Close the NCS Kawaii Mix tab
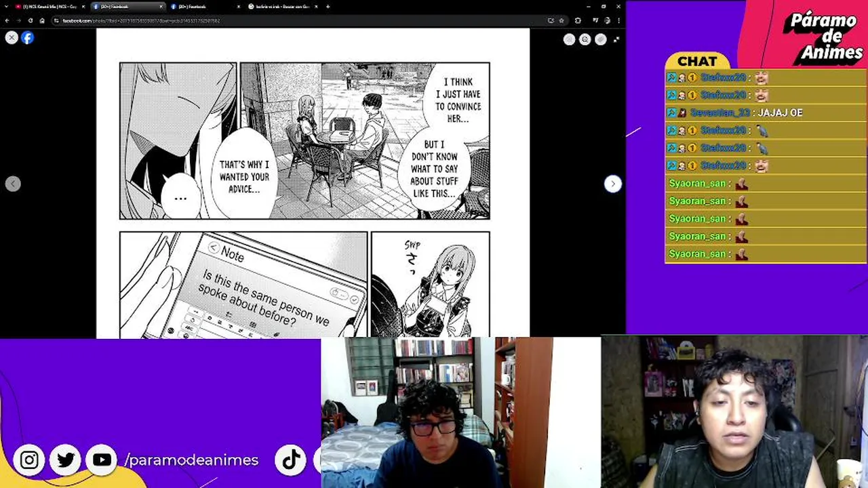This screenshot has width=868, height=488. [x=83, y=6]
